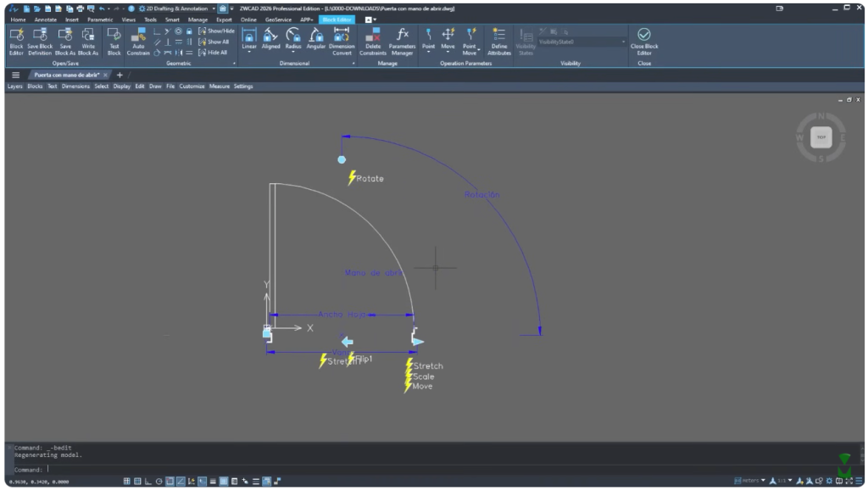Viewport: 868px width, 491px height.
Task: Click the print icon in quick access toolbar
Action: [x=81, y=8]
